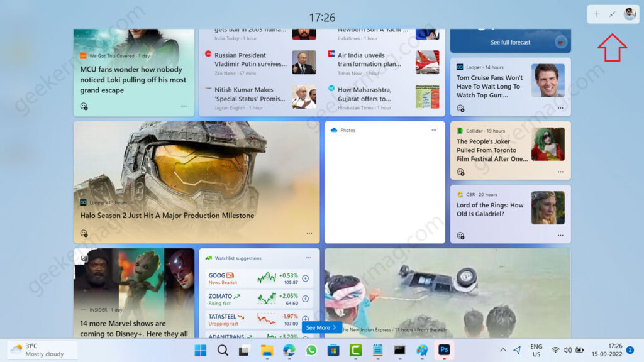Click the location arrow icon in system tray
The width and height of the screenshot is (644, 362).
517,350
